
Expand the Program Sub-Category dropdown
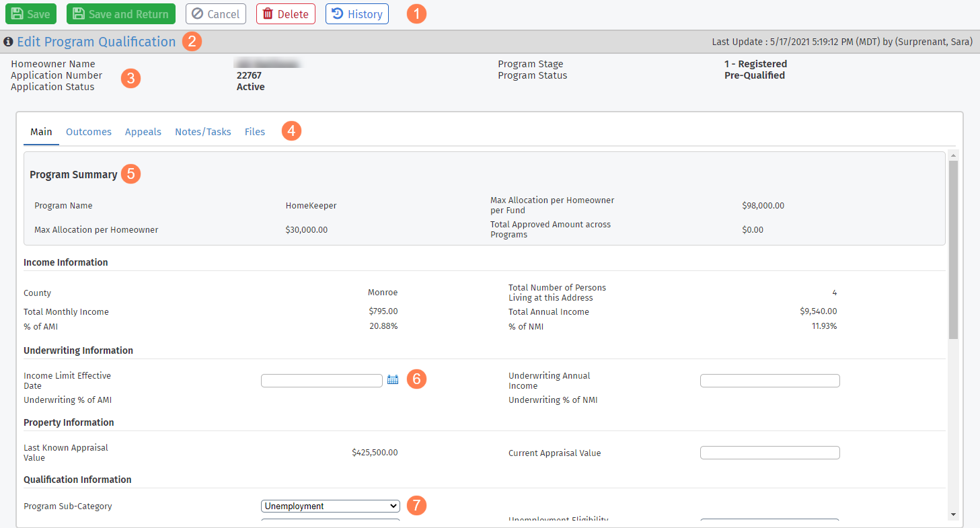point(330,506)
